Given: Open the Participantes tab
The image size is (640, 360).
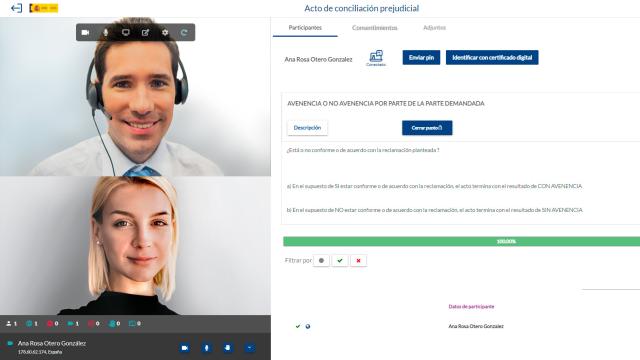Looking at the screenshot, I should 305,28.
